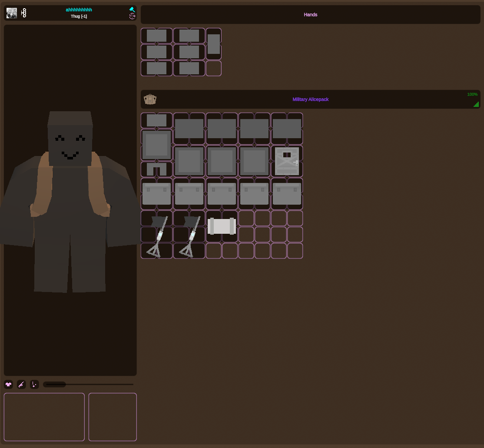Image resolution: width=484 pixels, height=448 pixels.
Task: Open the rifle weapon icon button
Action: (21, 385)
